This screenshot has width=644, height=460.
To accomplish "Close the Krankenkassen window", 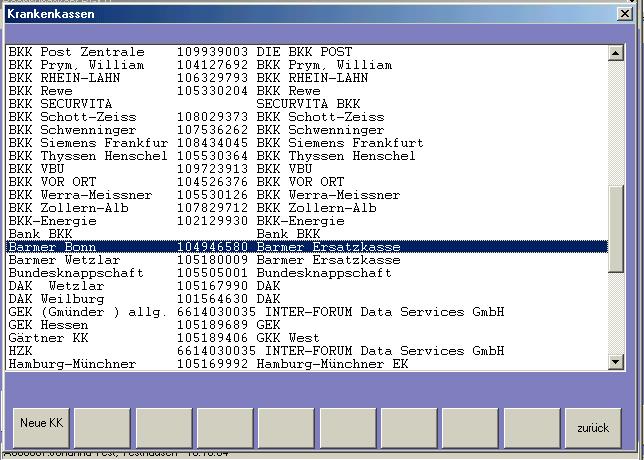I will click(x=624, y=14).
